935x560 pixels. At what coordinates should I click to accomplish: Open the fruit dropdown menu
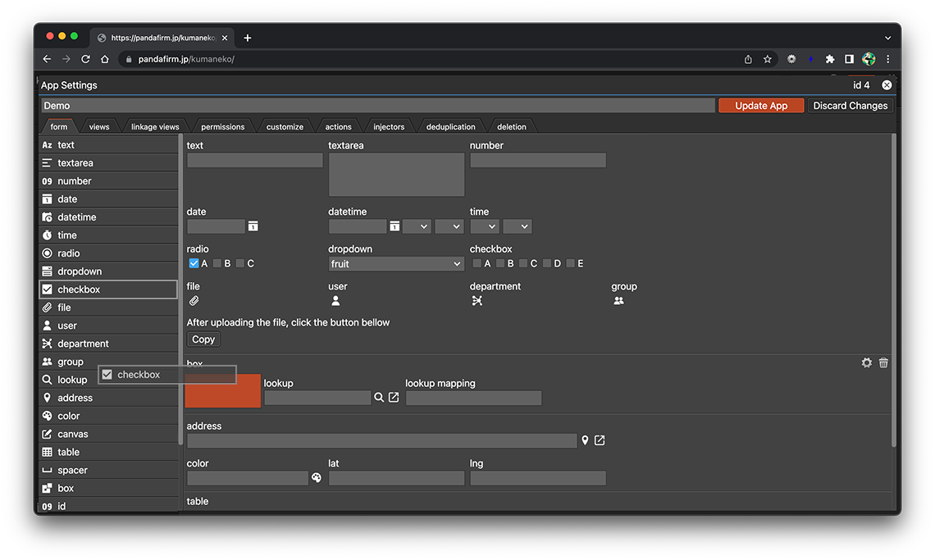click(396, 264)
